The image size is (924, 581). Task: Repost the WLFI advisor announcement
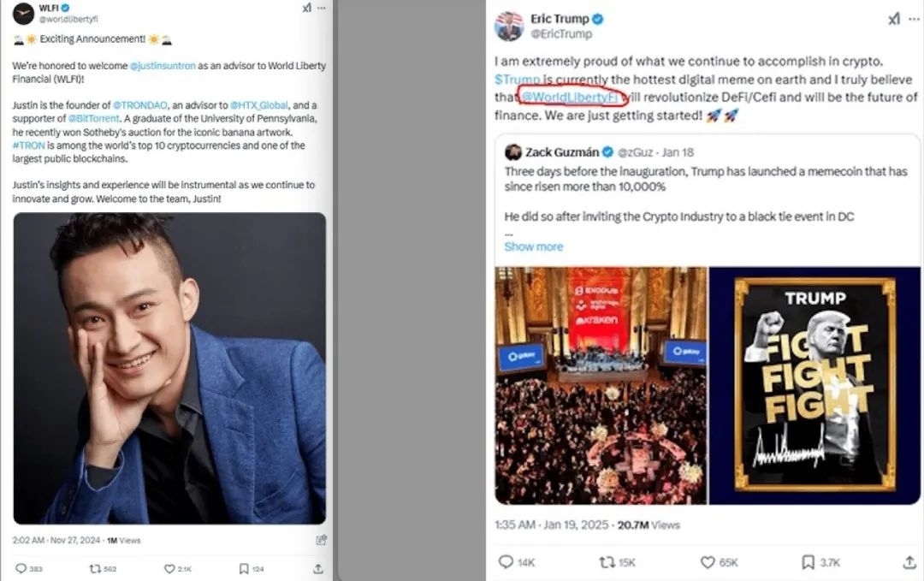97,568
